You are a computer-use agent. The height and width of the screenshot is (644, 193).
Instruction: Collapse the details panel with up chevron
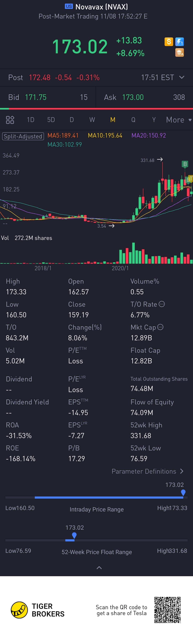click(99, 568)
